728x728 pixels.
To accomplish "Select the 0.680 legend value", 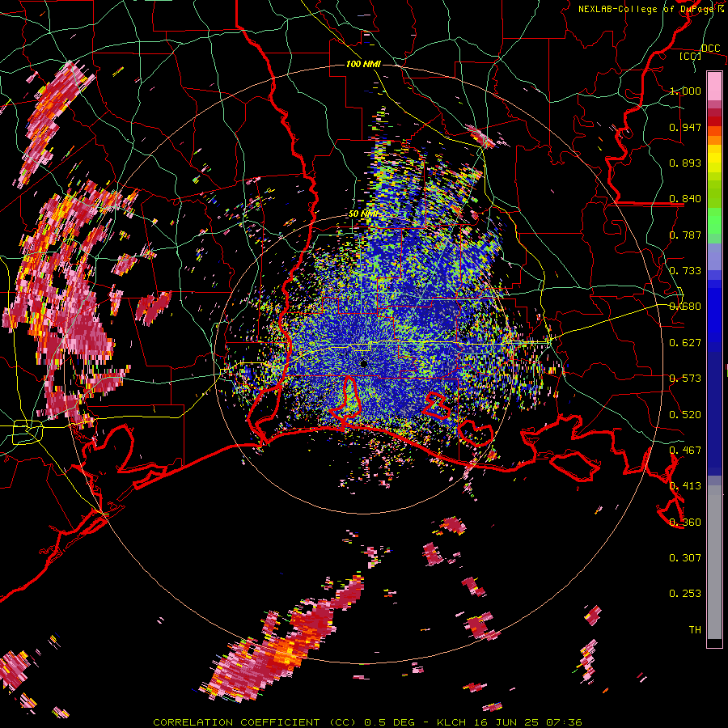I will tap(685, 307).
